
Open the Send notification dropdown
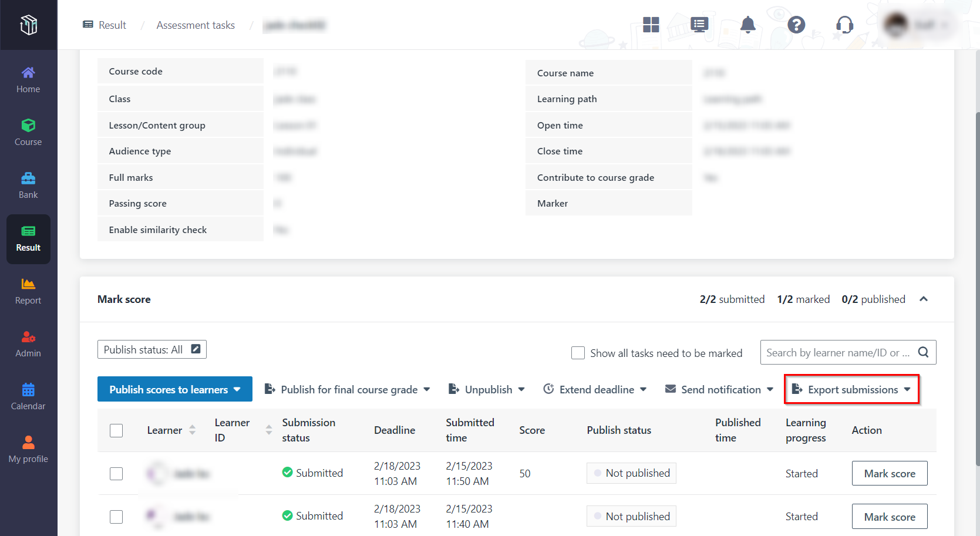(719, 389)
